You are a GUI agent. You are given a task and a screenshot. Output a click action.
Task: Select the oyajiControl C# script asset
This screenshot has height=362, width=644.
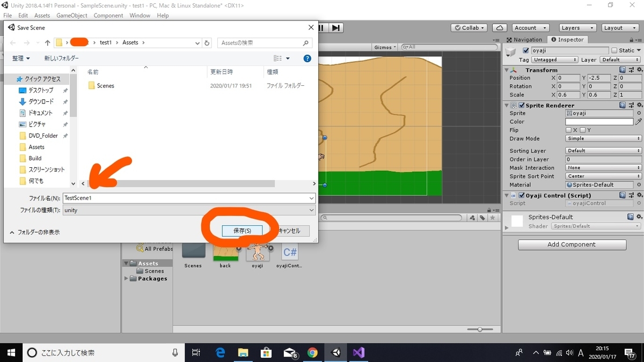pyautogui.click(x=290, y=252)
